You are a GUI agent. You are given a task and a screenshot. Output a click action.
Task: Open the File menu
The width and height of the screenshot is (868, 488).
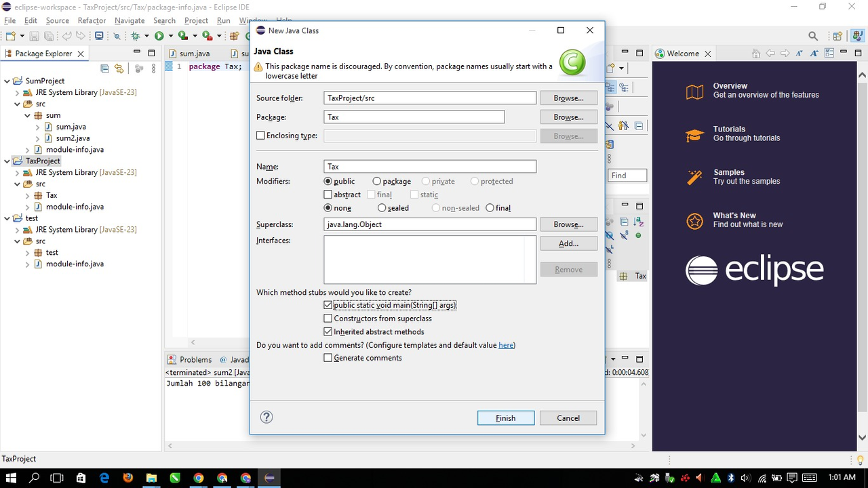[x=10, y=20]
